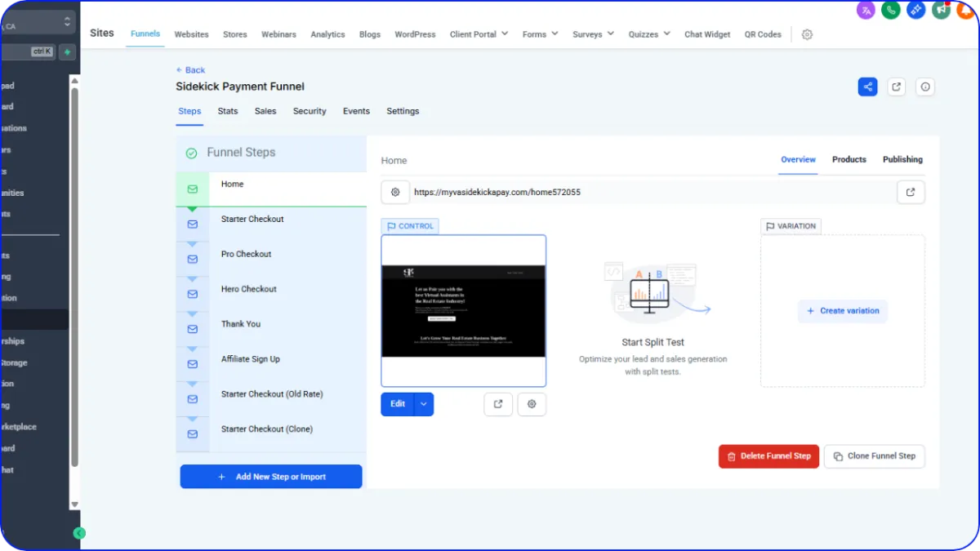
Task: Open step URL in new tab icon
Action: click(911, 192)
